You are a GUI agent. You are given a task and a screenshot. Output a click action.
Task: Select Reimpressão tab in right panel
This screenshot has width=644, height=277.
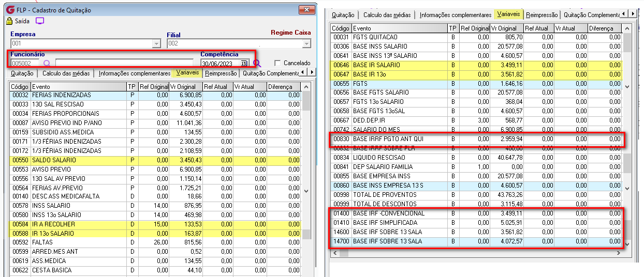point(541,15)
